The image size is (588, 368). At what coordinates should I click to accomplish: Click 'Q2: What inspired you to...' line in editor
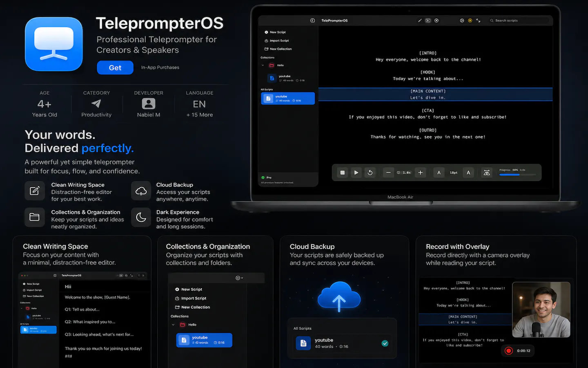point(90,322)
